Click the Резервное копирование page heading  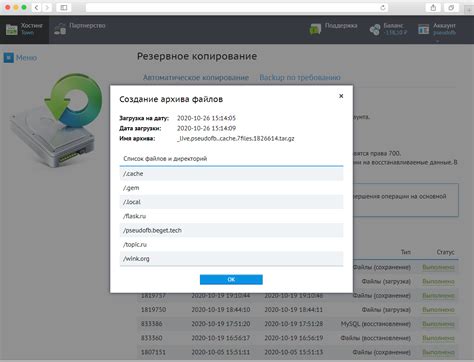[197, 56]
